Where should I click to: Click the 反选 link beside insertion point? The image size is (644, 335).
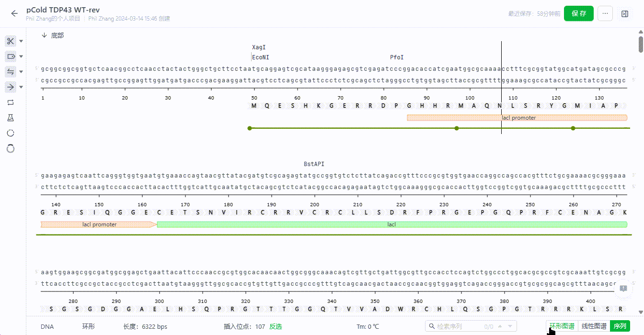276,327
